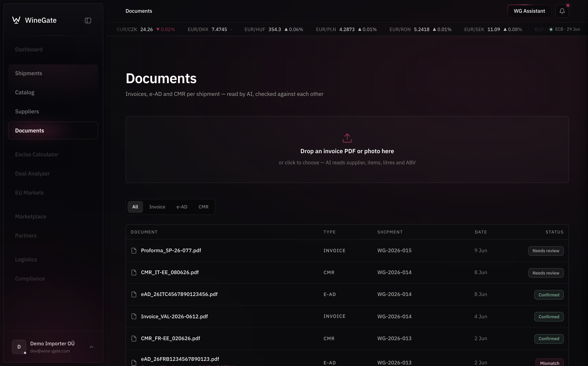Click Needs review badge for CMR_IT-EE_080626

[546, 273]
